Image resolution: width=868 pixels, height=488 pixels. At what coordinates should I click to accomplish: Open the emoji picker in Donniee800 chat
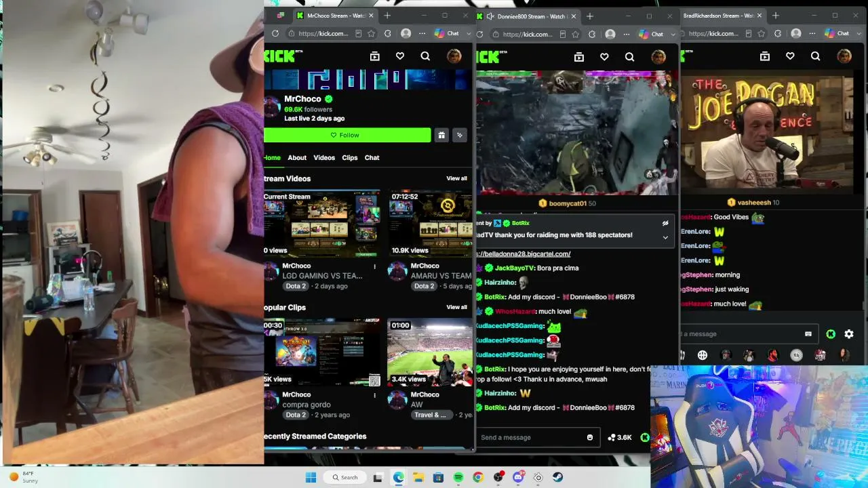(x=590, y=437)
